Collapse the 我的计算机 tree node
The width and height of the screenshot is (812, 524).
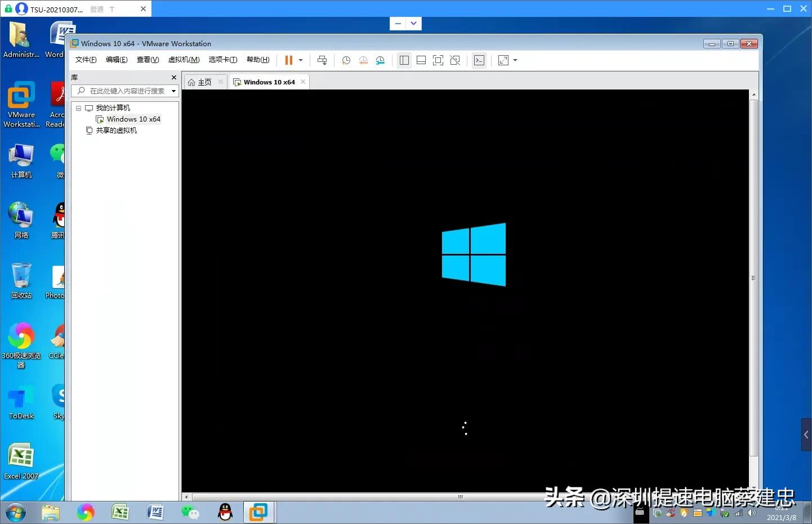click(x=79, y=108)
